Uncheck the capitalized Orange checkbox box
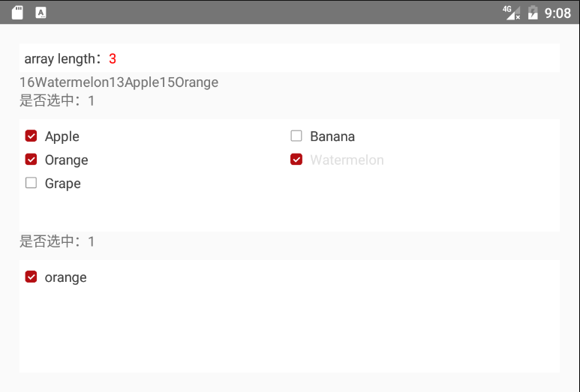 point(31,160)
